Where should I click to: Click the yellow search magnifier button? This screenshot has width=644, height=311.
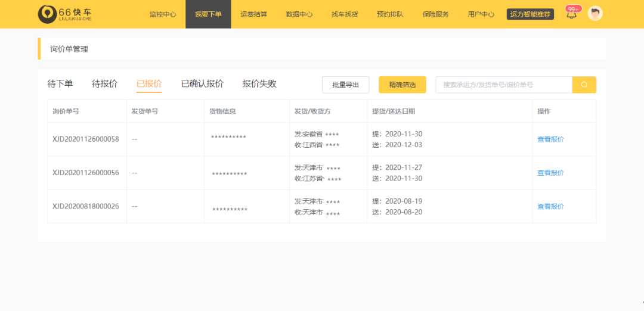(x=584, y=85)
